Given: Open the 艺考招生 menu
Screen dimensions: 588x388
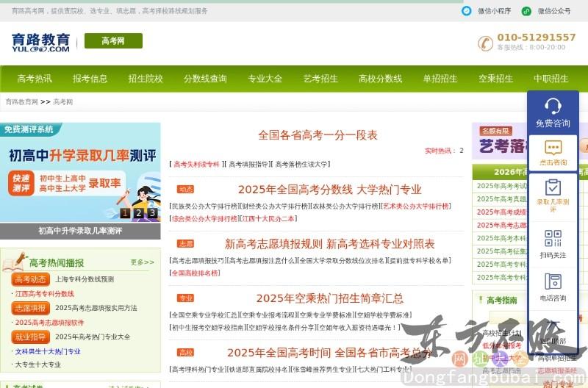Looking at the screenshot, I should (320, 79).
